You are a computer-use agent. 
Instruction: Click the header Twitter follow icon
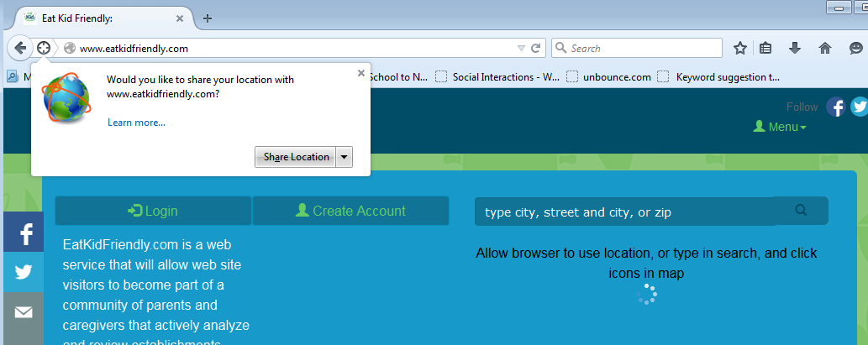coord(859,106)
